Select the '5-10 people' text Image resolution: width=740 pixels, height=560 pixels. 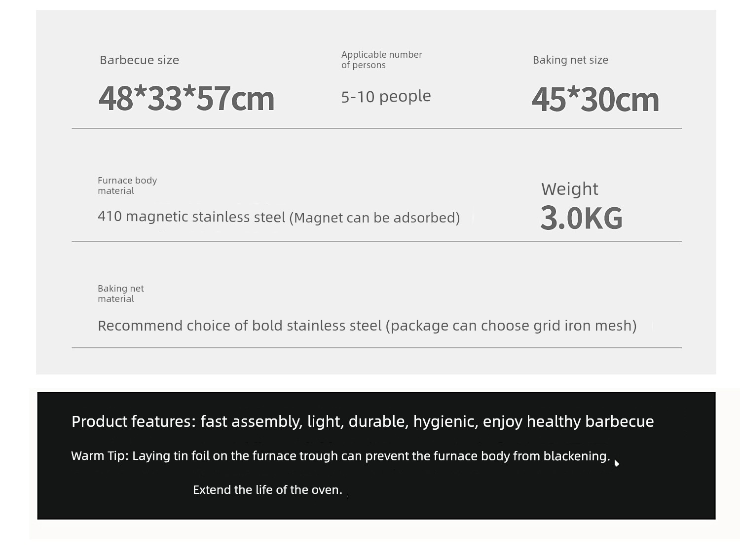(386, 96)
